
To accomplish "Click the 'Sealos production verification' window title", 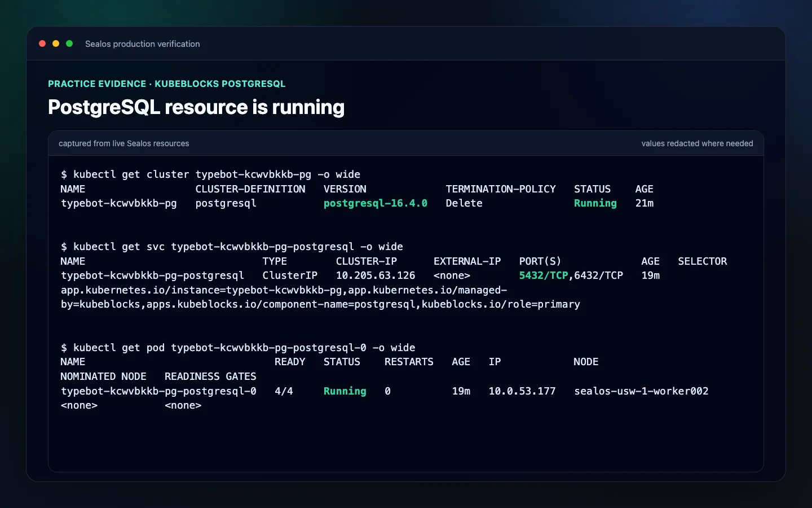I will click(x=143, y=44).
